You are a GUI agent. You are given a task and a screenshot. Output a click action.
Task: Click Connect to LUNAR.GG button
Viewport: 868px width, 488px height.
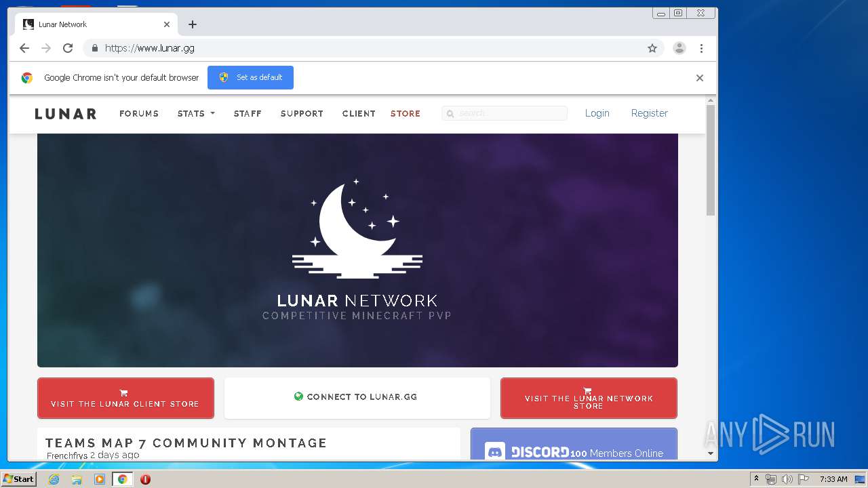click(357, 398)
